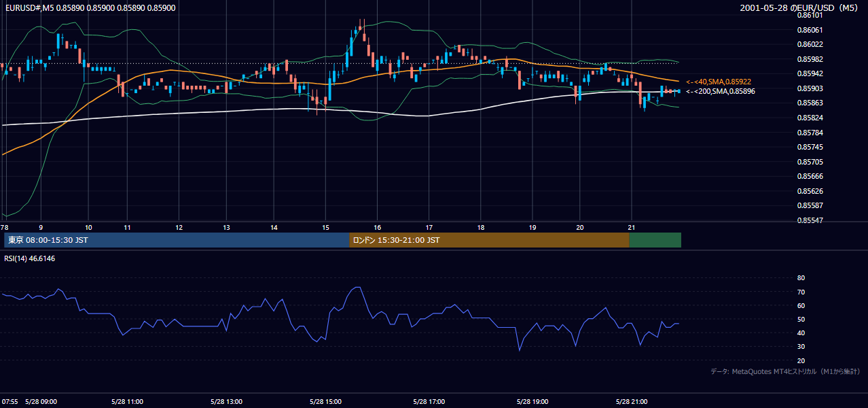Click hour marker 13 under price chart

(x=226, y=227)
